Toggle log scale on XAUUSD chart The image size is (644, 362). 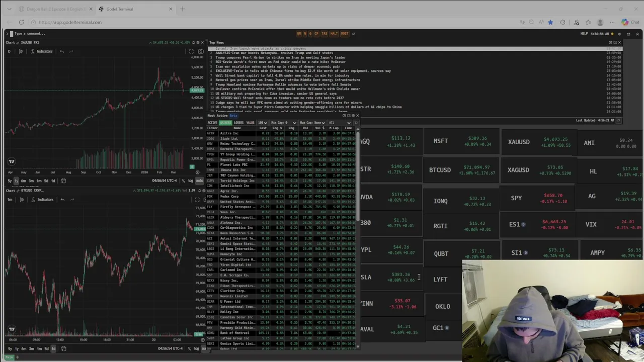tap(191, 181)
